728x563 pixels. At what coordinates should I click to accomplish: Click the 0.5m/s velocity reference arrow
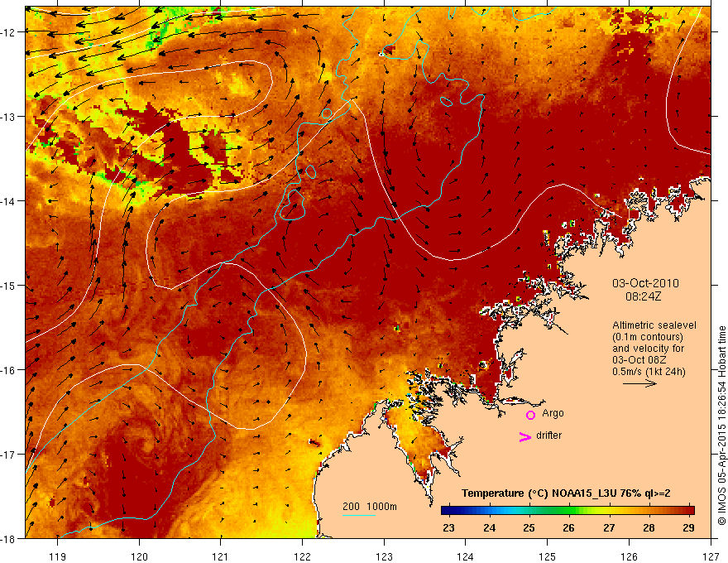point(639,383)
